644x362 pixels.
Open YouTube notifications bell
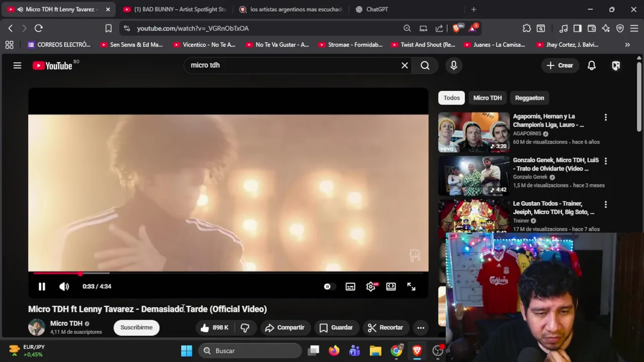[592, 65]
